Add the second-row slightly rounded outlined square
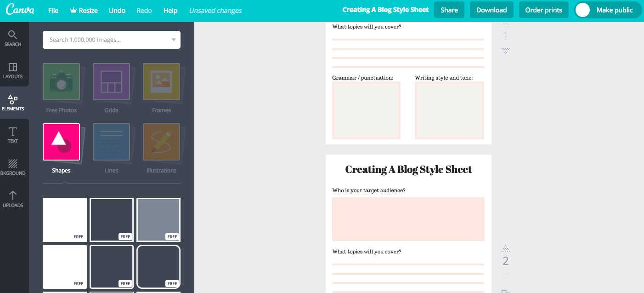 tap(112, 267)
